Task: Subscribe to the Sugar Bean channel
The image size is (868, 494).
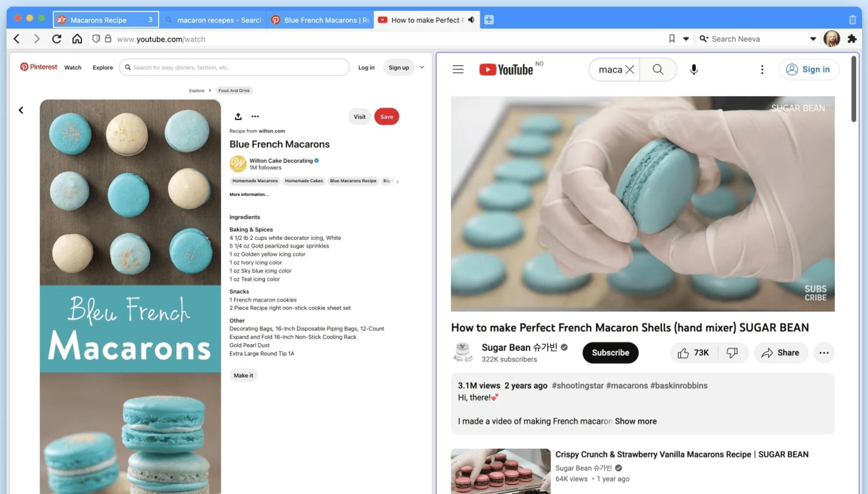Action: click(610, 353)
